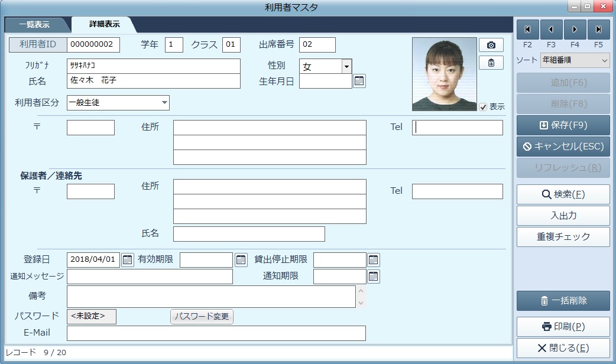Click the guardian's Tel field
The image size is (616, 364).
pyautogui.click(x=458, y=191)
